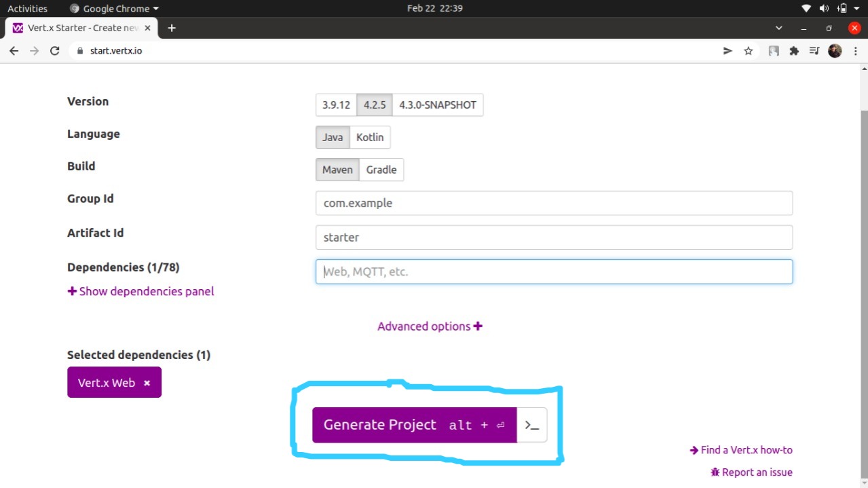Open the Activities overview
Viewport: 868px width, 488px height.
27,9
